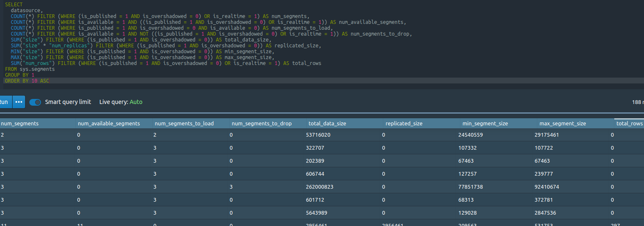644x226 pixels.
Task: Click the total_data_size column header
Action: (x=345, y=123)
